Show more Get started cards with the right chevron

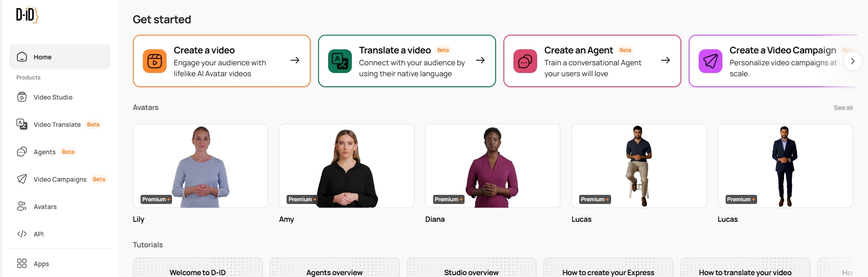(852, 61)
